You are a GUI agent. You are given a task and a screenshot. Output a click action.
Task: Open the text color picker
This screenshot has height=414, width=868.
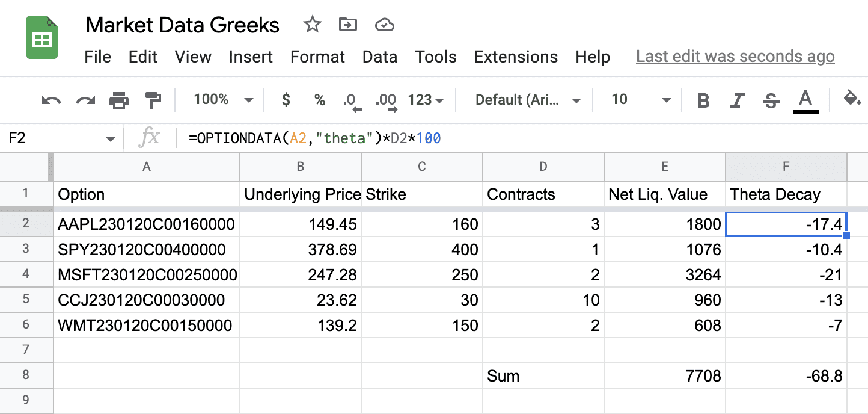coord(805,100)
